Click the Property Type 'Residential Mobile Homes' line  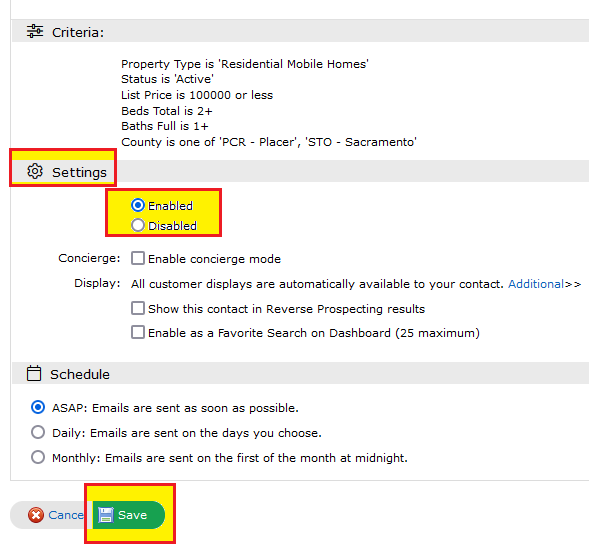(245, 64)
